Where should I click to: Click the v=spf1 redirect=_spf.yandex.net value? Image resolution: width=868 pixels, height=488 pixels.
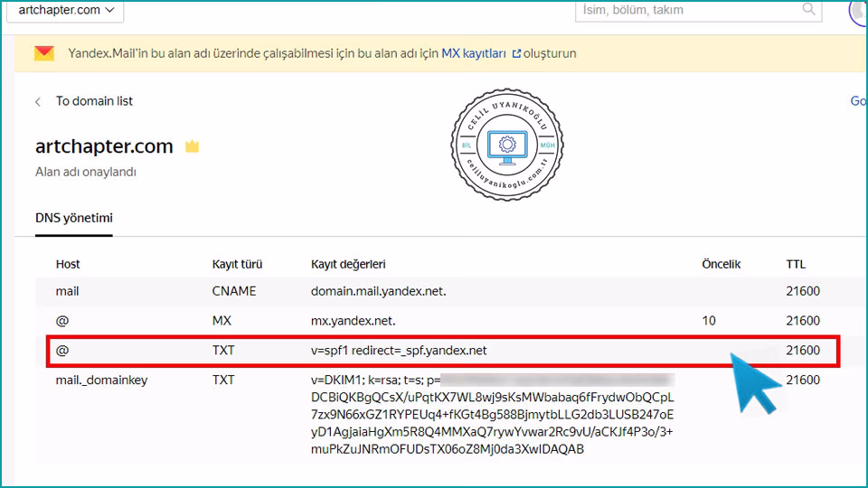click(399, 351)
